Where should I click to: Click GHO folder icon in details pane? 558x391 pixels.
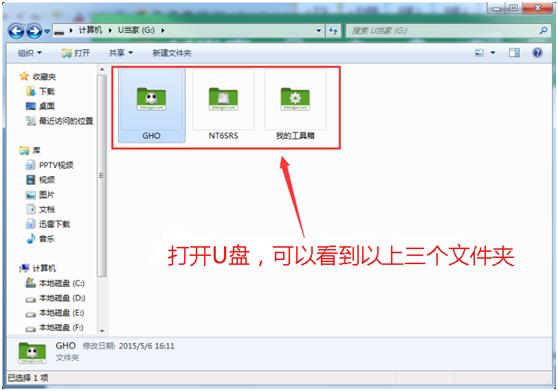[32, 353]
